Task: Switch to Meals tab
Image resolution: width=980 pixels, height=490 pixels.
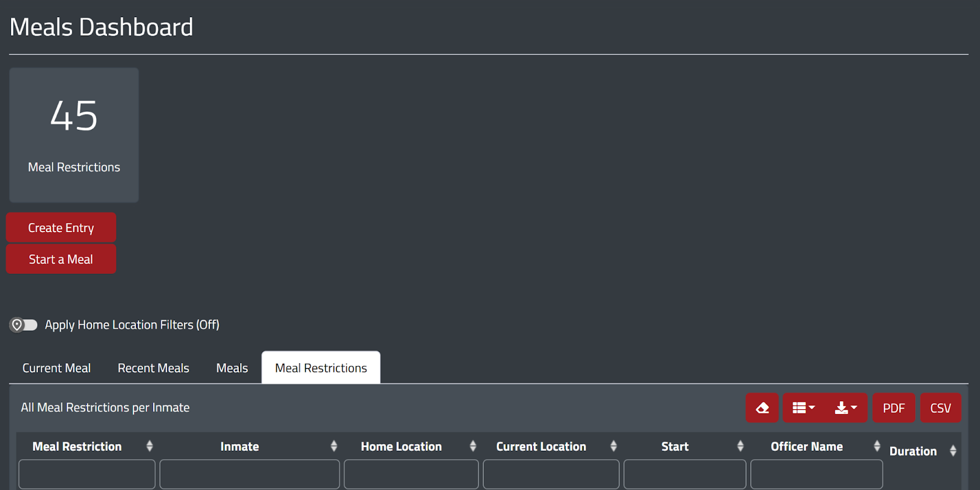Action: [232, 368]
